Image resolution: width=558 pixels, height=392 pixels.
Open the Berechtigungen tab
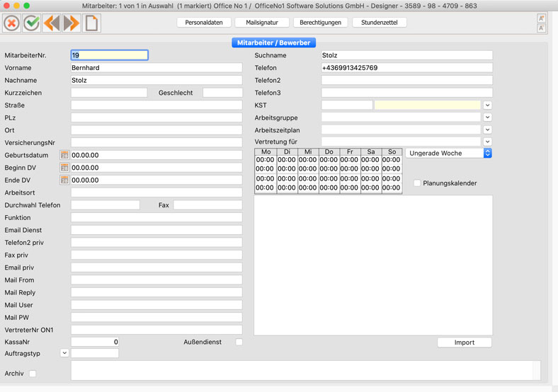[320, 23]
